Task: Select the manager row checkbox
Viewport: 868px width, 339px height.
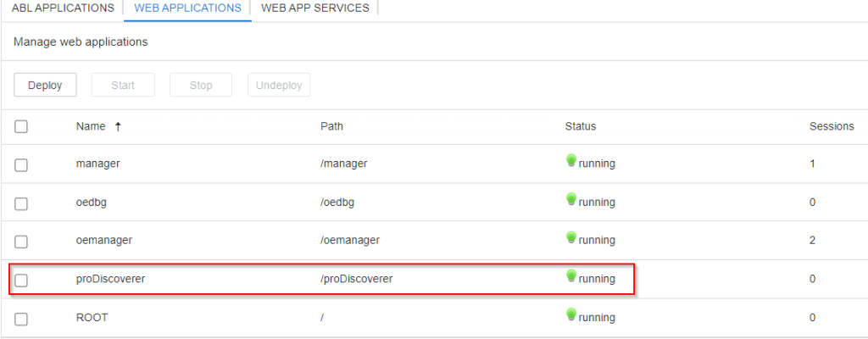Action: (21, 165)
